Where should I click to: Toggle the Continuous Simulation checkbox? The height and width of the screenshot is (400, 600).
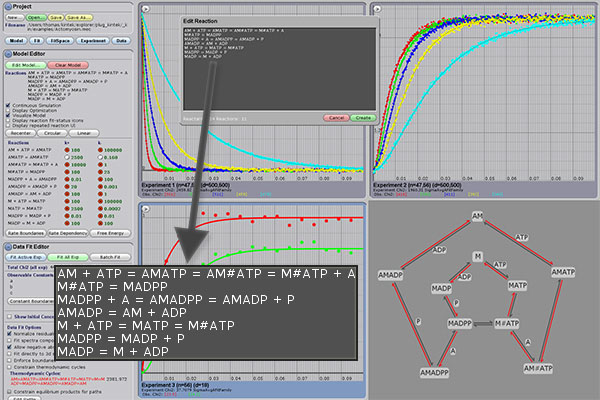pyautogui.click(x=10, y=104)
